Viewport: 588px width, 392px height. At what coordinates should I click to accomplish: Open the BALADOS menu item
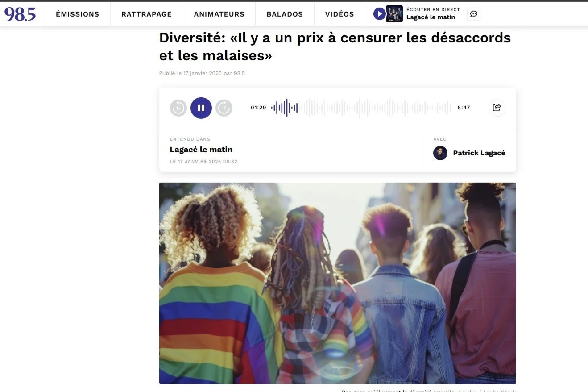pos(285,14)
